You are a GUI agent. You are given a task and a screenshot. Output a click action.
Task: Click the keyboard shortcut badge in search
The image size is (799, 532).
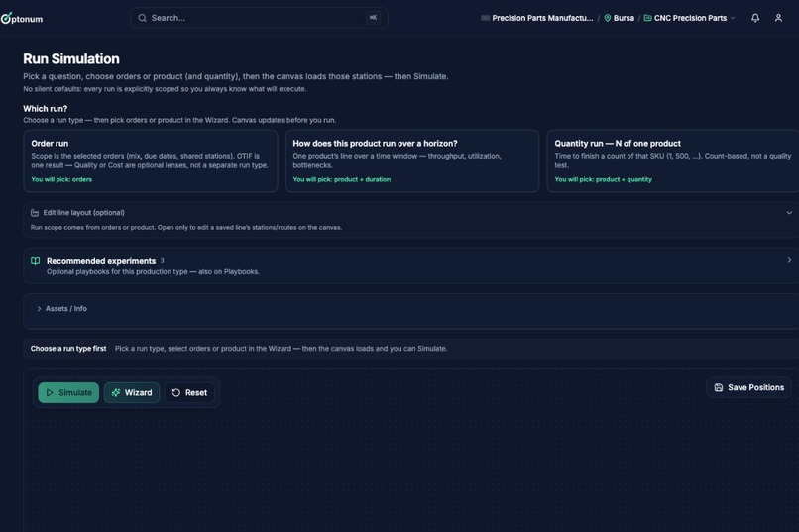[373, 18]
